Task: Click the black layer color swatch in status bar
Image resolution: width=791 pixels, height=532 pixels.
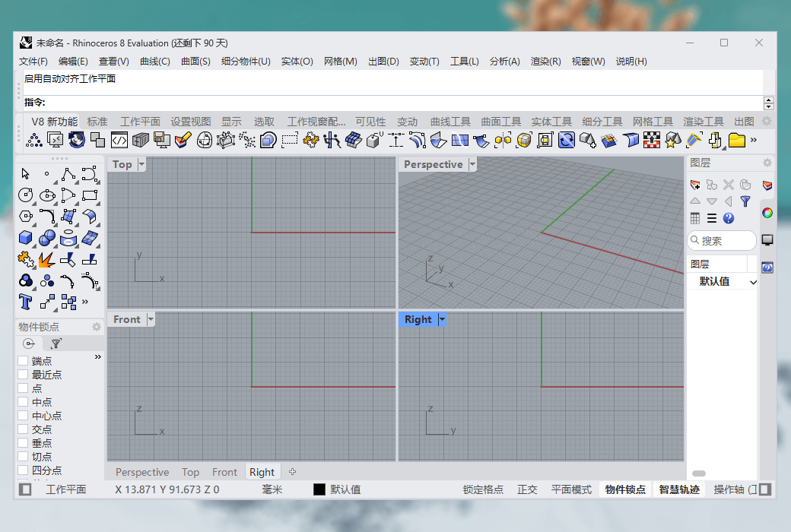Action: tap(319, 489)
